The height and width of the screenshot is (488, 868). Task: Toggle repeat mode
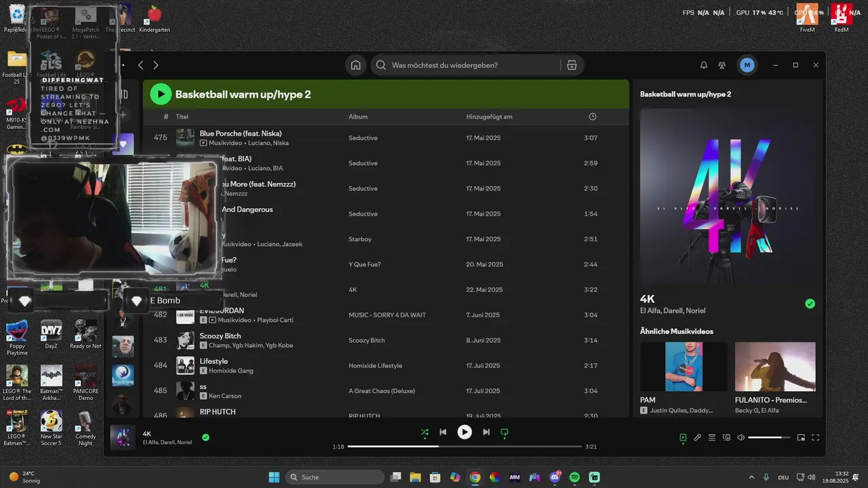tap(504, 432)
